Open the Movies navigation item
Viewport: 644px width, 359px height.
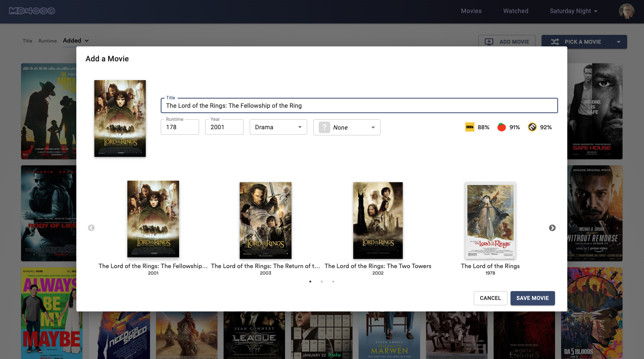(x=471, y=11)
